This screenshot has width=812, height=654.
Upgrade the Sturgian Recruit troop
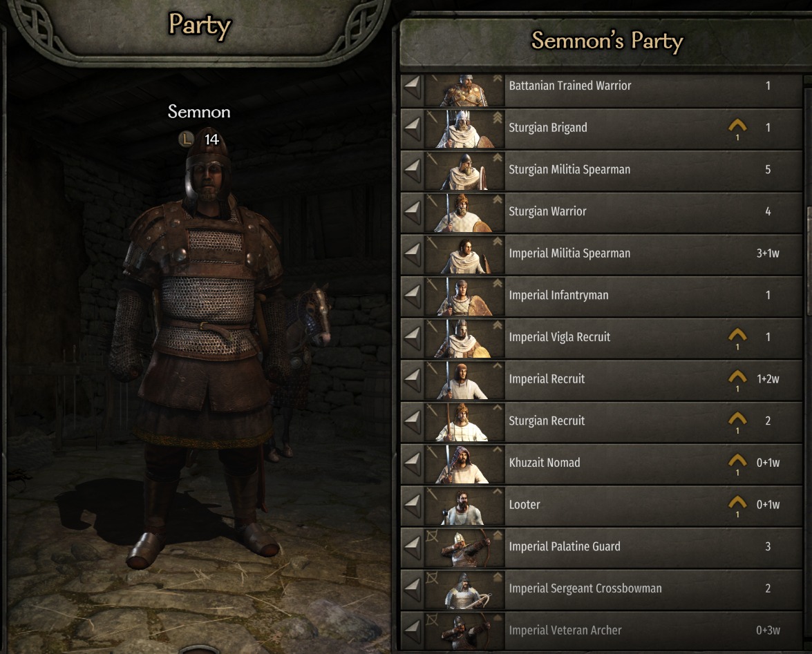pos(737,419)
